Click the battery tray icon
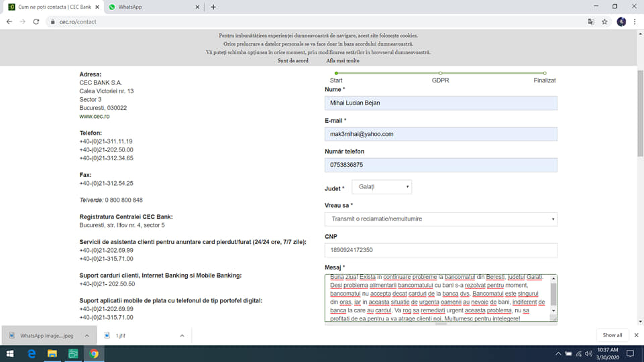Viewport: 644px width, 362px height. click(x=568, y=354)
